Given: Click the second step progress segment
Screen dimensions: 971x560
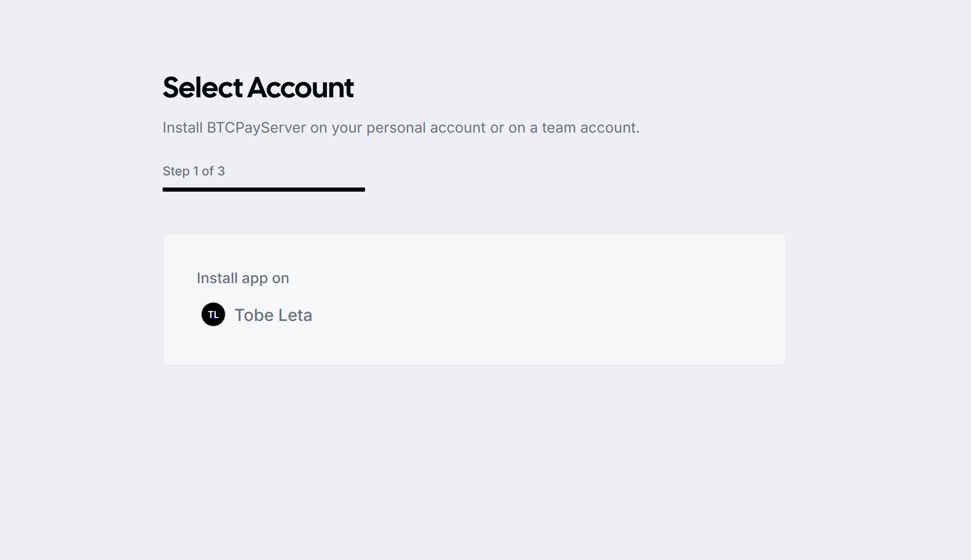Looking at the screenshot, I should pos(474,190).
